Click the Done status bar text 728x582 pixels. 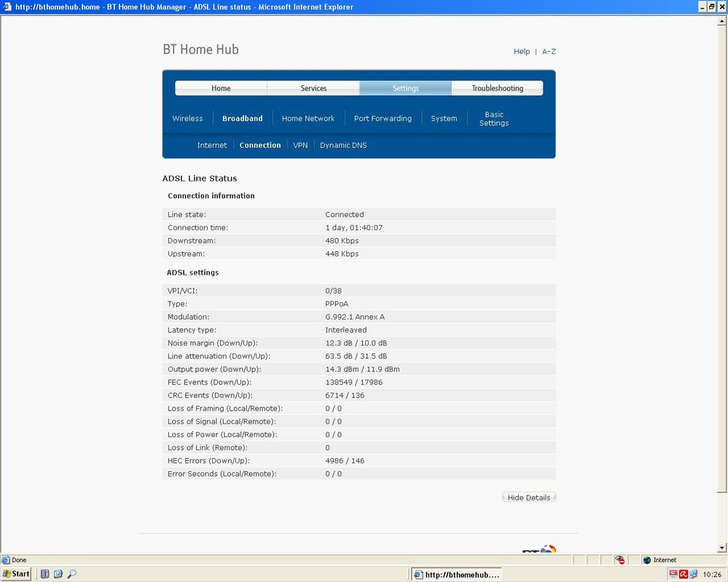coord(19,560)
